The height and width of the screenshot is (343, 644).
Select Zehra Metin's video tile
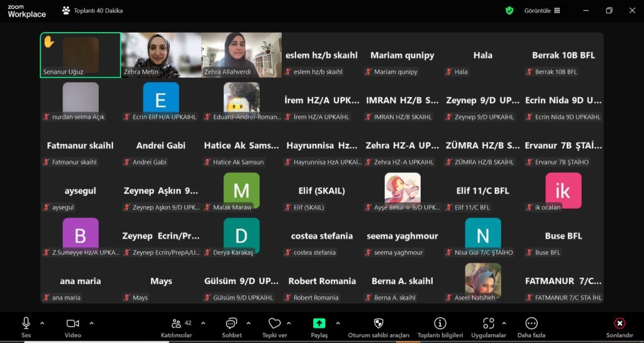(161, 55)
